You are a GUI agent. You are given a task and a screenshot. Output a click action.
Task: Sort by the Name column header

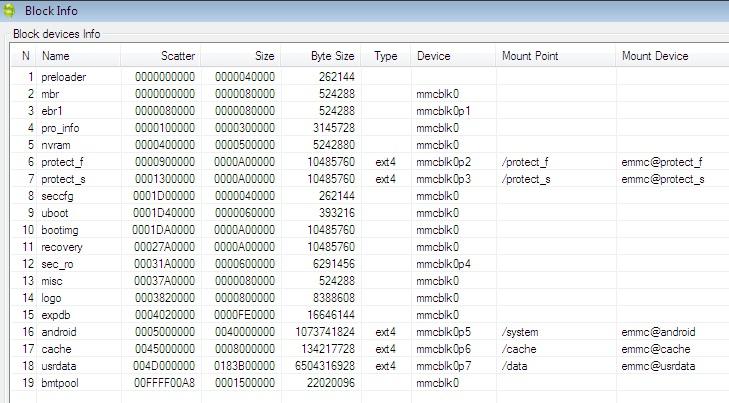(x=79, y=56)
